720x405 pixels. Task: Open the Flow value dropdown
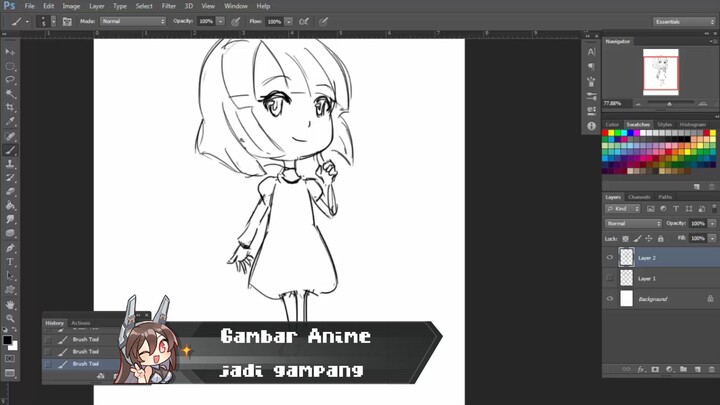coord(289,22)
